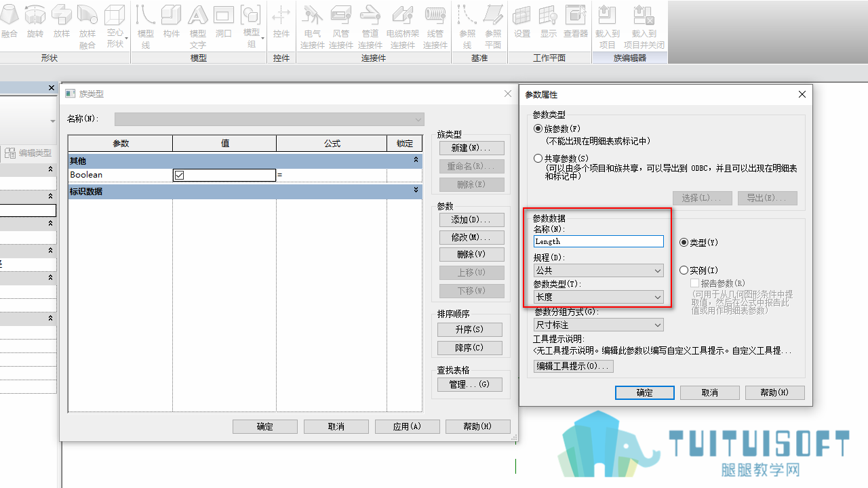Viewport: 868px width, 488px height.
Task: Click 取消 in the 参数属性 dialog
Action: tap(710, 393)
